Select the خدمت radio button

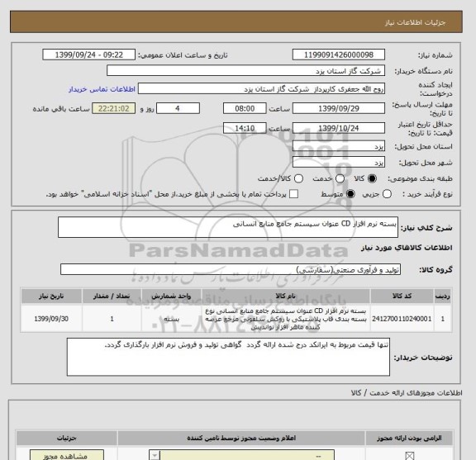tap(340, 178)
